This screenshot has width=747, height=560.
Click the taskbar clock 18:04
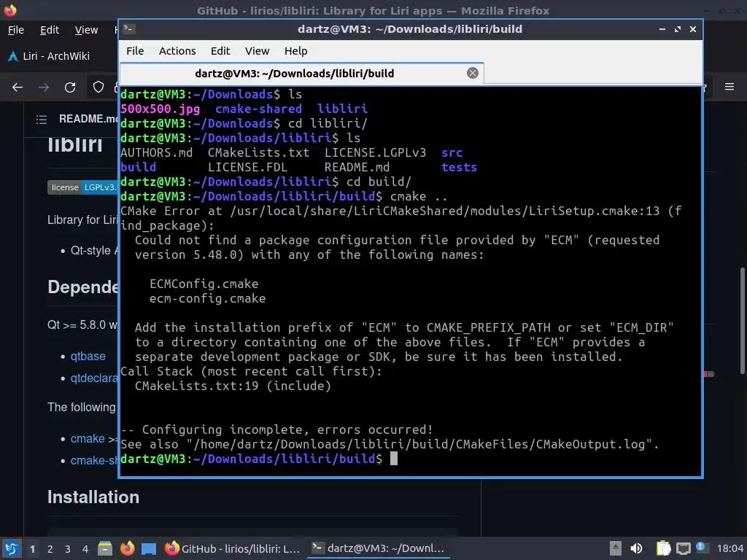(x=729, y=549)
